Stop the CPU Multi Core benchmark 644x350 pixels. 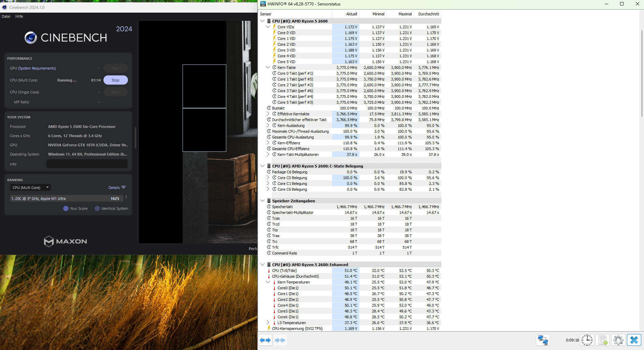[x=116, y=80]
